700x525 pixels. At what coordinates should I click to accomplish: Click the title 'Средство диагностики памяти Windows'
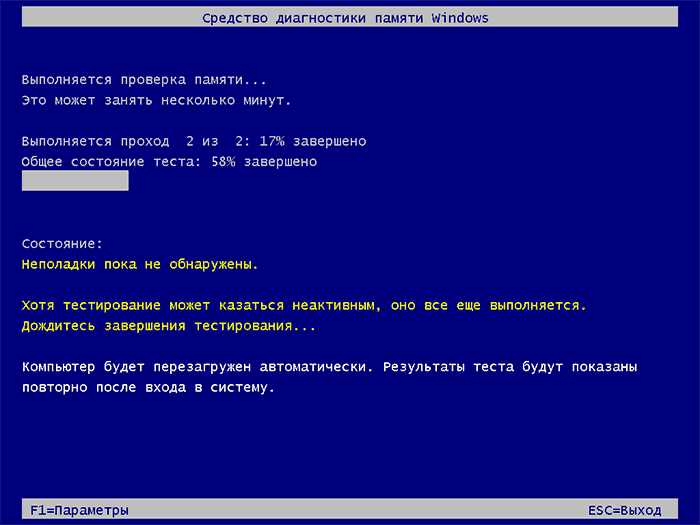[345, 18]
